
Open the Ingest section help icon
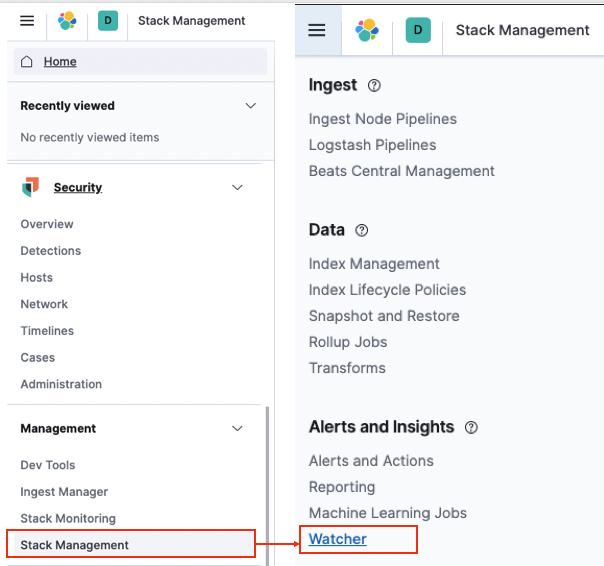pos(374,85)
